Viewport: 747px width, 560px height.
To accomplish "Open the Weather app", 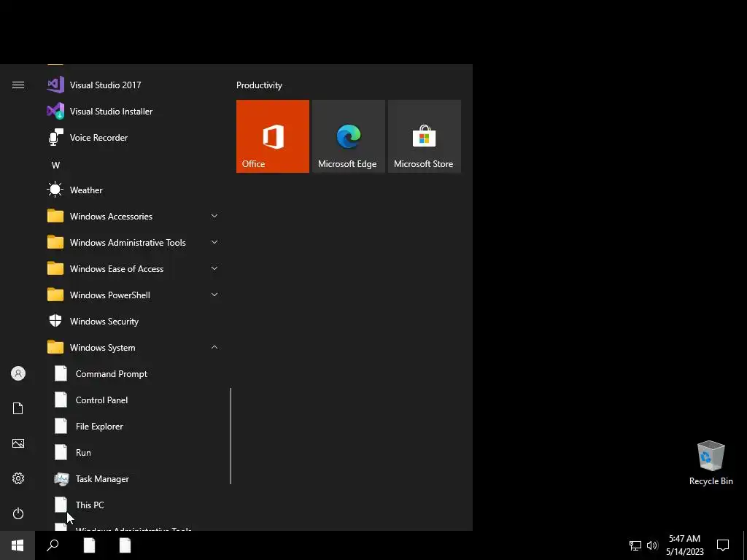I will tap(132, 190).
